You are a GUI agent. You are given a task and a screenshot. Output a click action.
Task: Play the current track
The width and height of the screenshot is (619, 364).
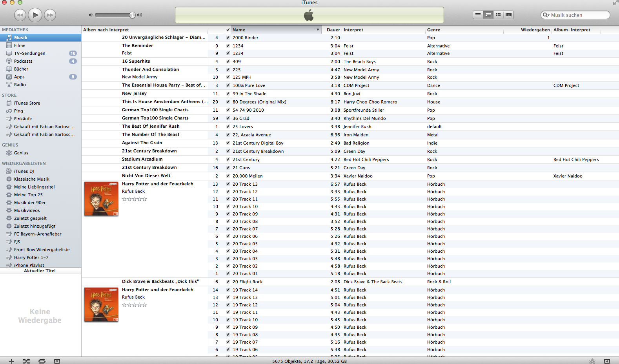[x=35, y=15]
